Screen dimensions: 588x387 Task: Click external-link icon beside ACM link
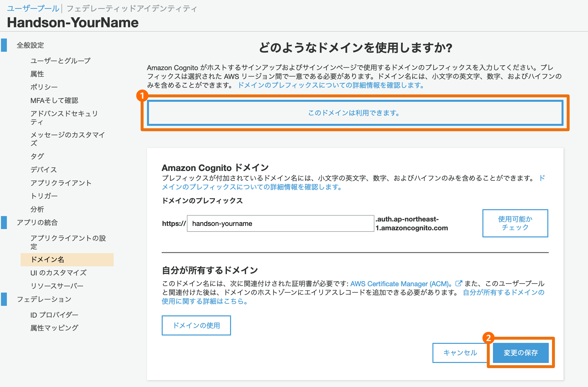click(x=459, y=283)
